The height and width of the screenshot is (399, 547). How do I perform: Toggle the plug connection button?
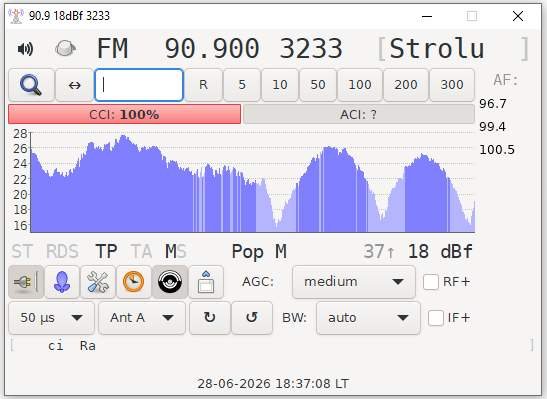tap(26, 282)
